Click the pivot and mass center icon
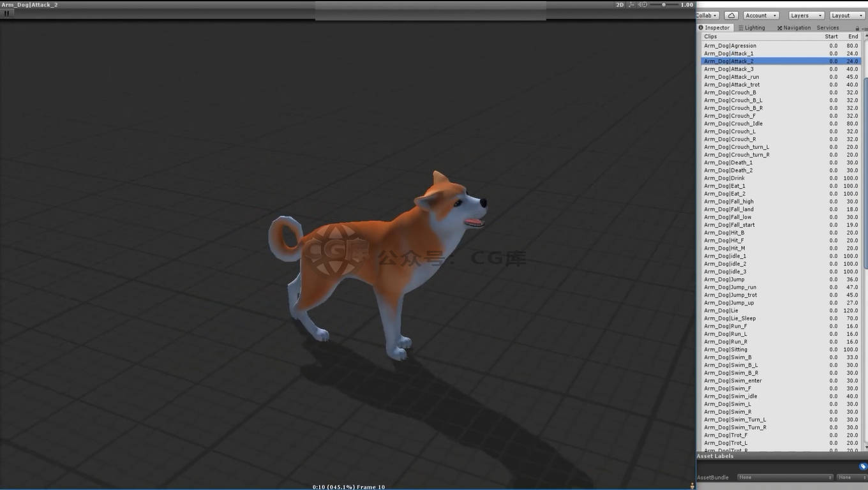This screenshot has width=868, height=490. click(632, 5)
